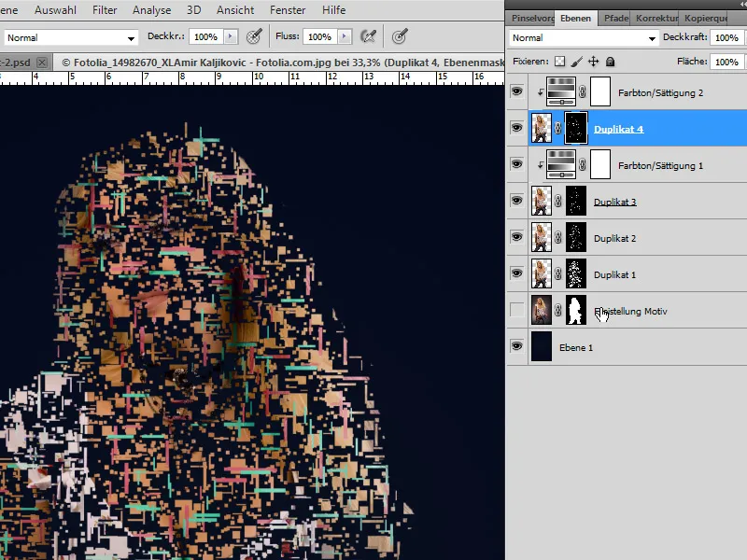Click the Farbton/Sättigung 2 adjustment layer icon
Image resolution: width=747 pixels, height=560 pixels.
560,91
